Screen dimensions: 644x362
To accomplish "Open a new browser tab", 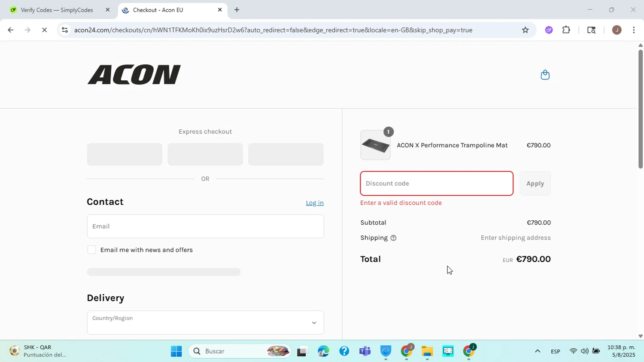I will click(x=237, y=10).
